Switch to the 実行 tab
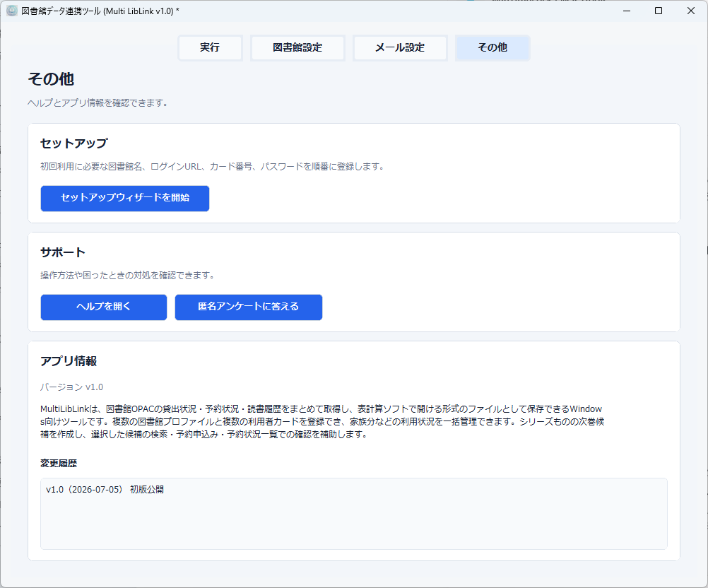The width and height of the screenshot is (708, 588). click(x=210, y=47)
